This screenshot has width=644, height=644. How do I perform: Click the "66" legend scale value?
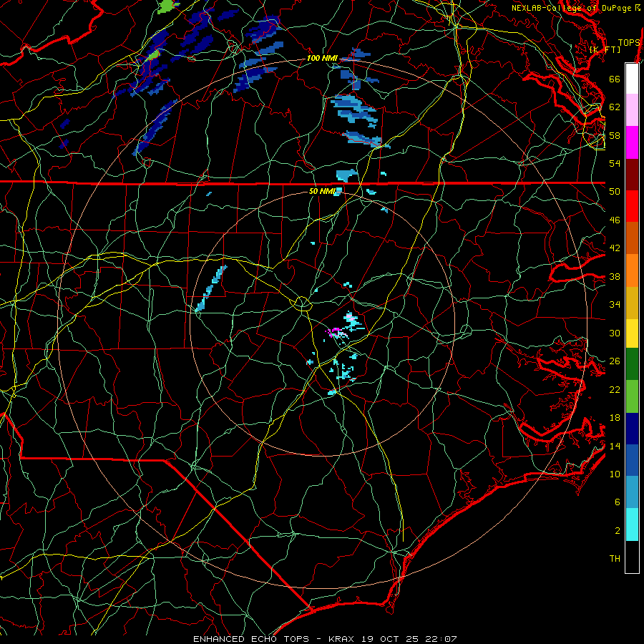(615, 79)
